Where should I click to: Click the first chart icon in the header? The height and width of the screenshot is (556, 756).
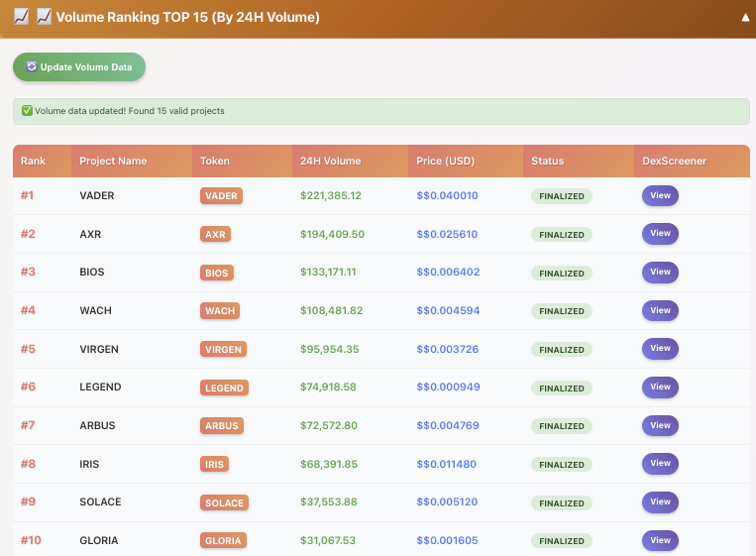coord(21,17)
